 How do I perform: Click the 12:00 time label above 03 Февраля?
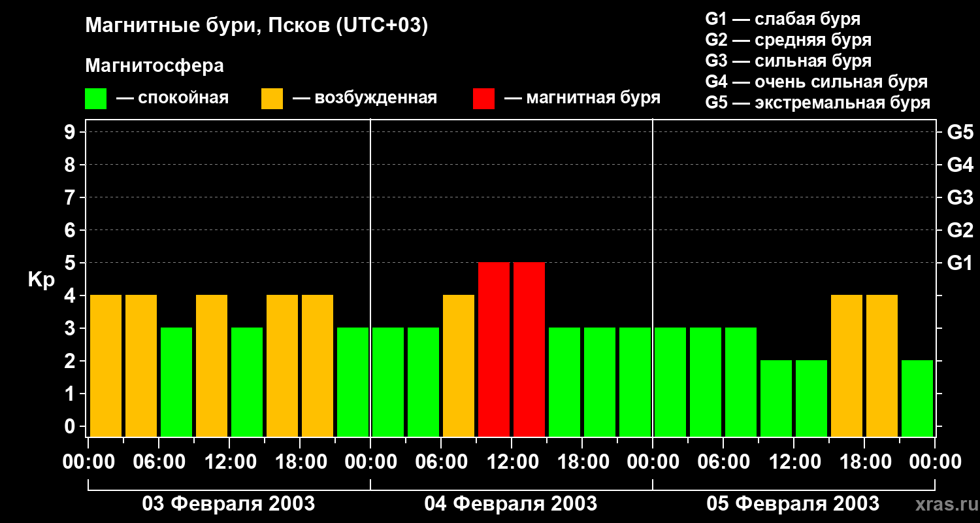tap(229, 462)
